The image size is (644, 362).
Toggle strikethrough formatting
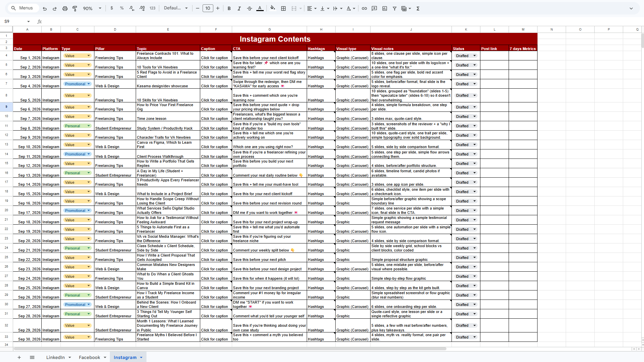[x=249, y=8]
